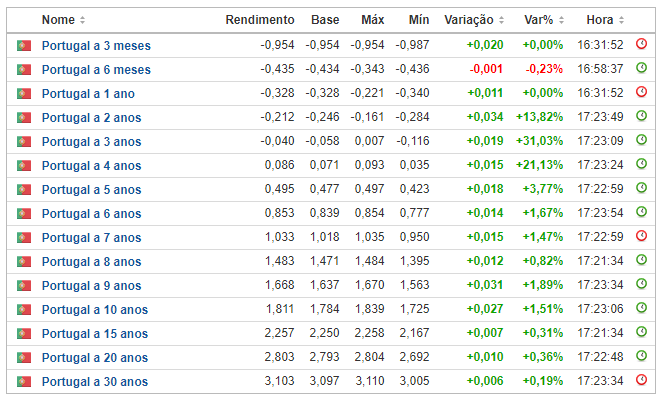Click the flag icon beside Portugal a 1 ano
Image resolution: width=661 pixels, height=401 pixels.
(24, 94)
